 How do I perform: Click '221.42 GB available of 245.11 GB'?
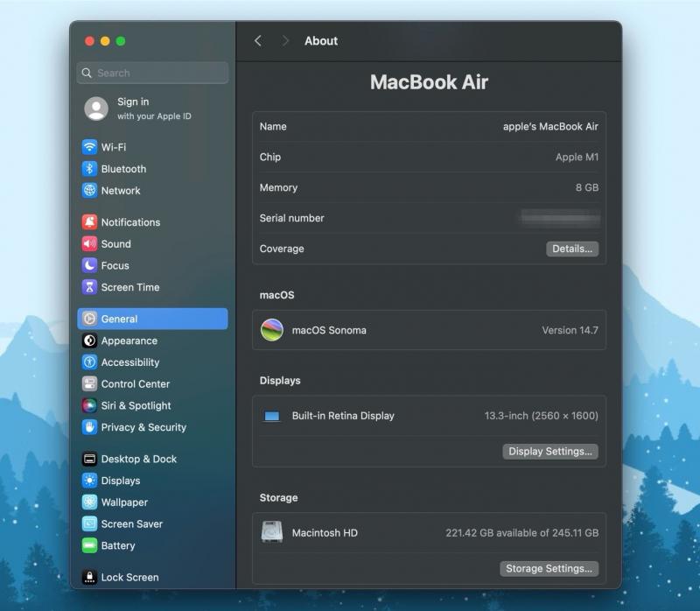point(522,533)
